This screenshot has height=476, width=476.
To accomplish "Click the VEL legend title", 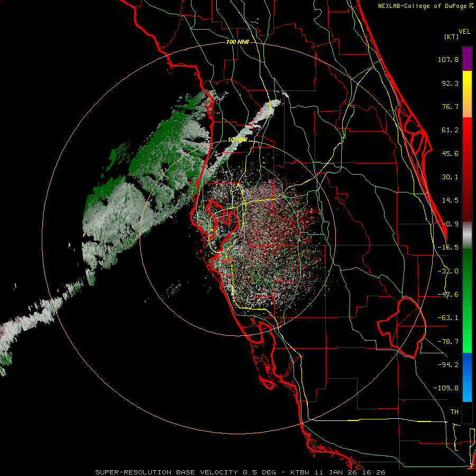I will (x=464, y=32).
